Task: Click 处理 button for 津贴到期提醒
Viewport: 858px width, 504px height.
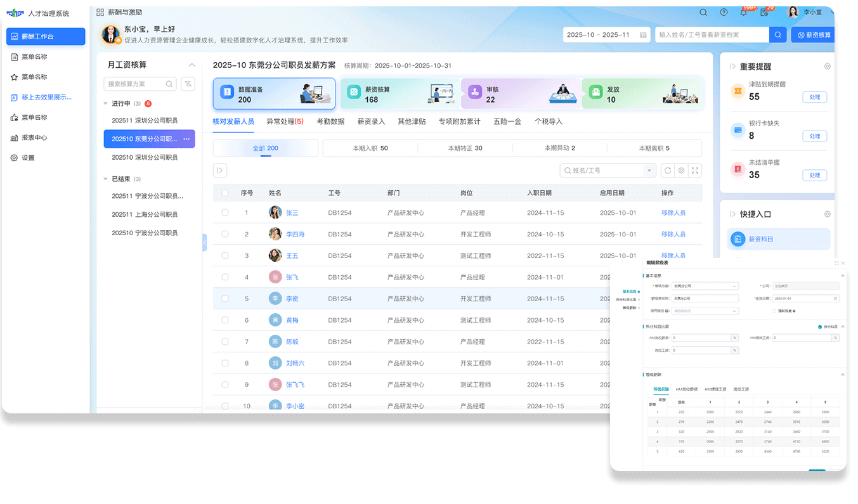Action: pyautogui.click(x=814, y=97)
